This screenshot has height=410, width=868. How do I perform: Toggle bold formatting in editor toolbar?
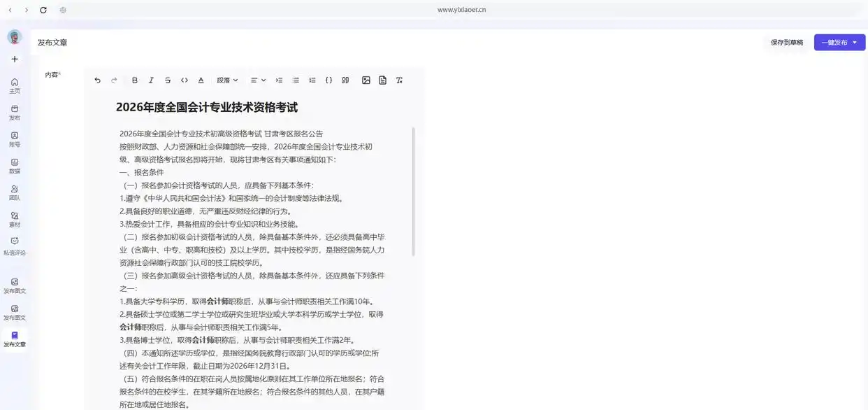click(x=135, y=80)
